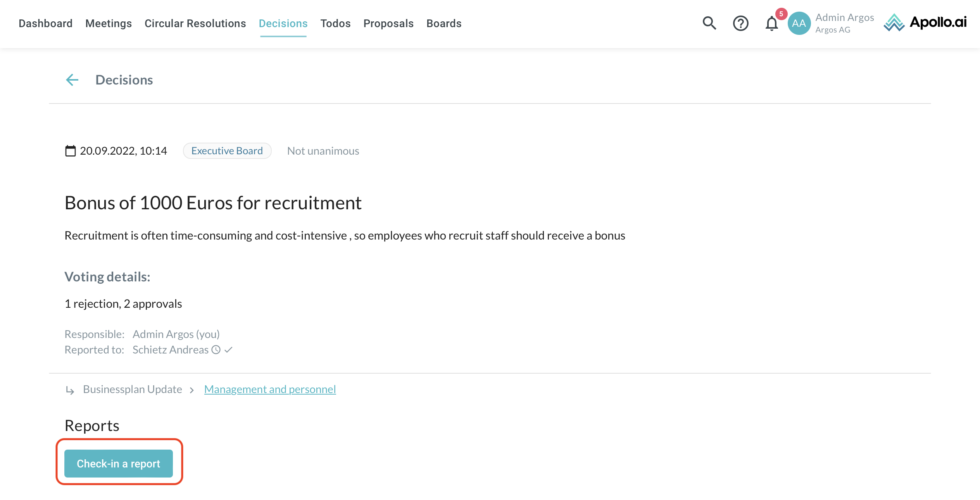Viewport: 980px width, 500px height.
Task: Open search with the magnifier icon
Action: (709, 23)
